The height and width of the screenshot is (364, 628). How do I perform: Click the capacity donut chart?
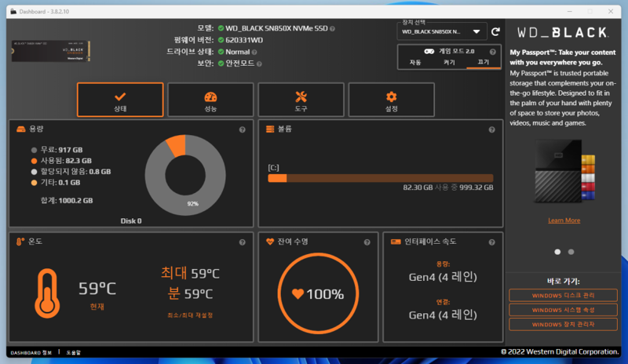[x=185, y=175]
